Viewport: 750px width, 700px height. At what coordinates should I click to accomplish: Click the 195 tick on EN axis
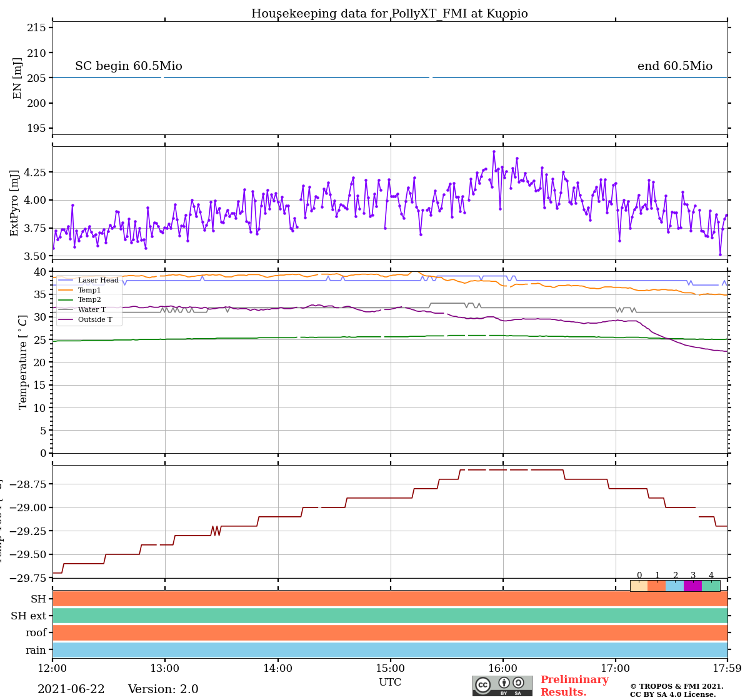(36, 128)
